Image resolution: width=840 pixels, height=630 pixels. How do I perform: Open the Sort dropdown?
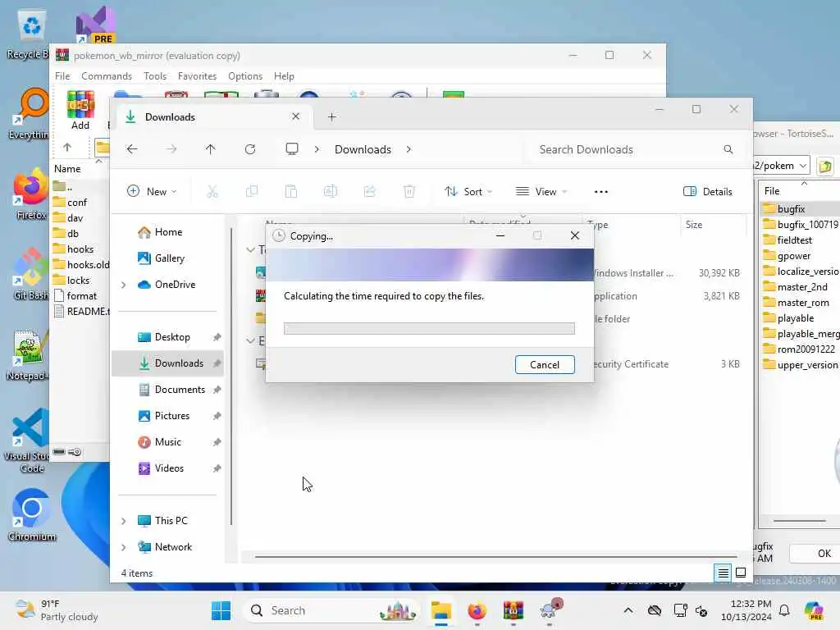point(468,192)
